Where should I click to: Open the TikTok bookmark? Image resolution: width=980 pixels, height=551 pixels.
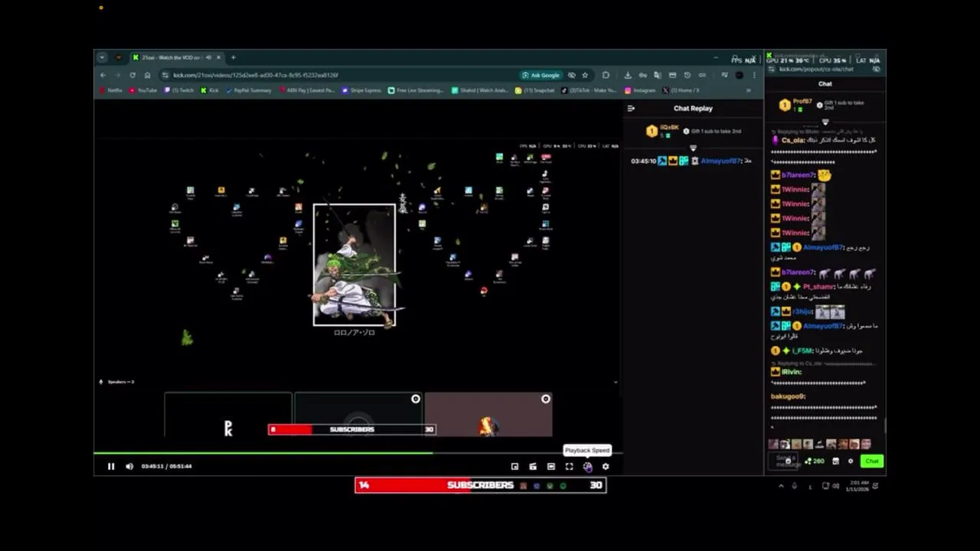click(x=589, y=90)
